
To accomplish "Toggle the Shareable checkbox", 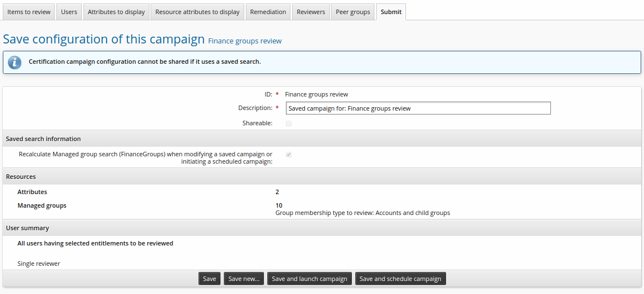I will (x=289, y=123).
